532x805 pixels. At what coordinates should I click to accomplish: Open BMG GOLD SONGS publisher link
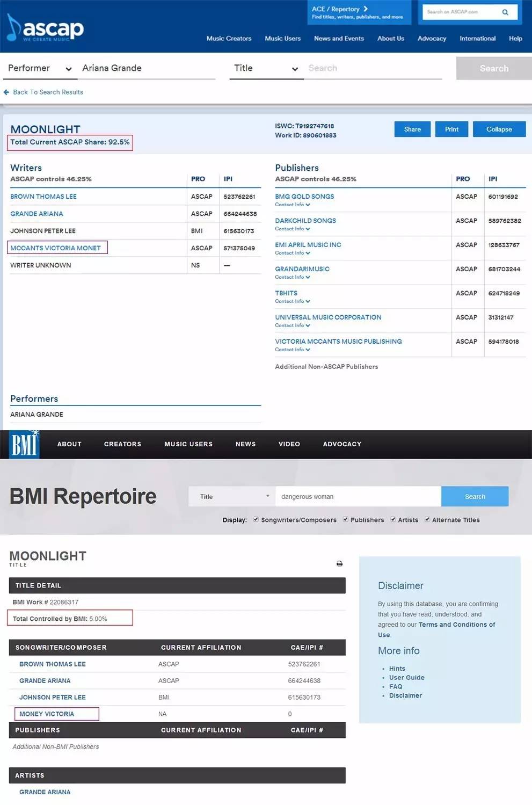coord(304,197)
